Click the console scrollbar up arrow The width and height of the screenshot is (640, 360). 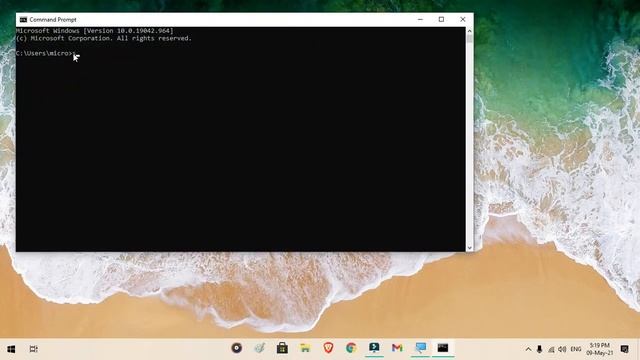click(469, 31)
